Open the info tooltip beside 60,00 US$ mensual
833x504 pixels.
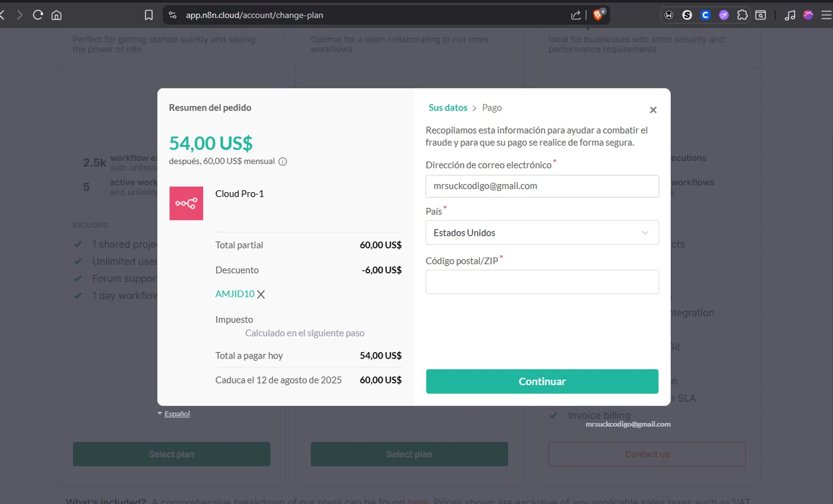click(x=283, y=162)
